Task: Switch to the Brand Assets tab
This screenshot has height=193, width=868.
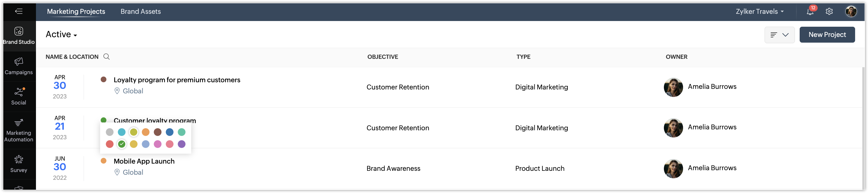Action: tap(141, 11)
